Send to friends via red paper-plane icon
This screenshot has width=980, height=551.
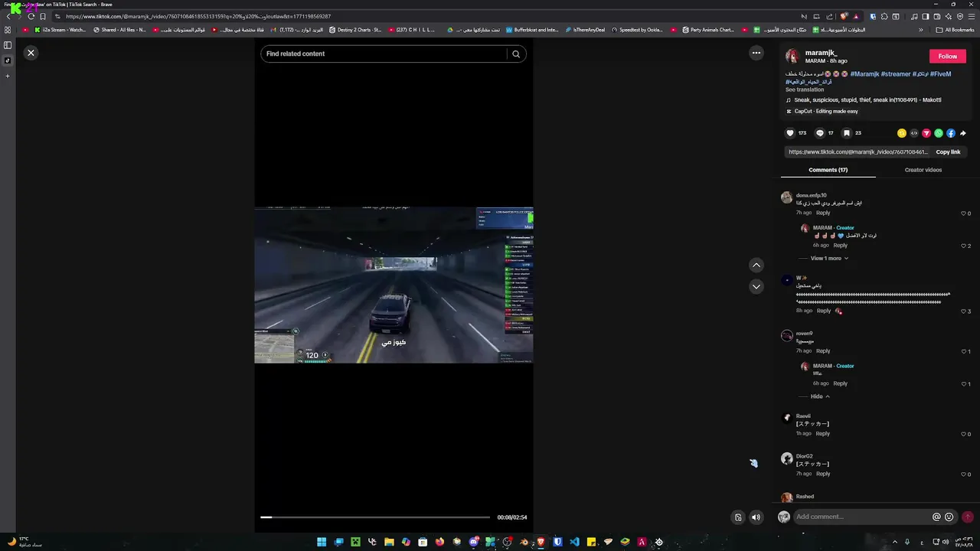(x=926, y=133)
